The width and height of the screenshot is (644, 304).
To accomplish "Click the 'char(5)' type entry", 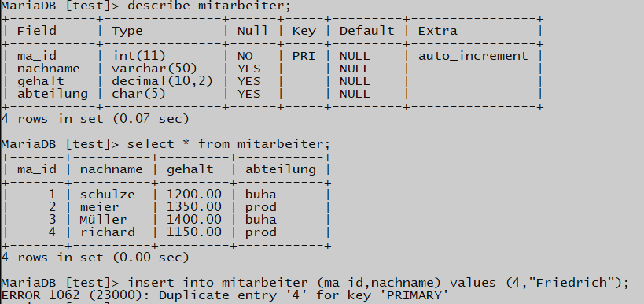I will [x=138, y=95].
